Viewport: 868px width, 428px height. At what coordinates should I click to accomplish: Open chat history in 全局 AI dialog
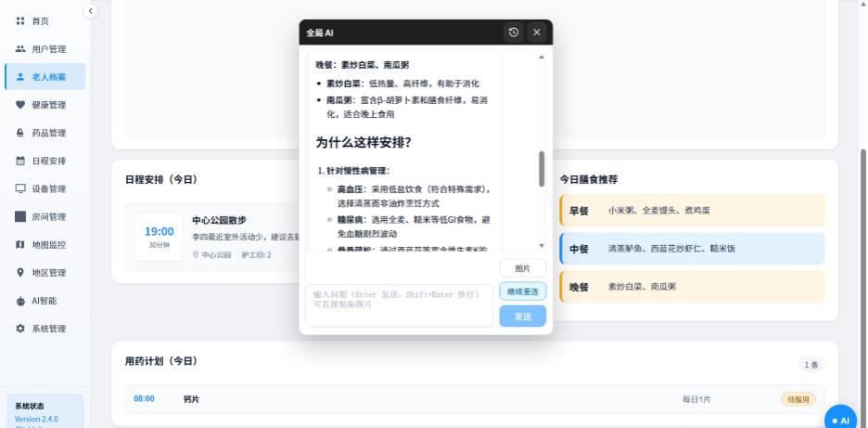(514, 32)
